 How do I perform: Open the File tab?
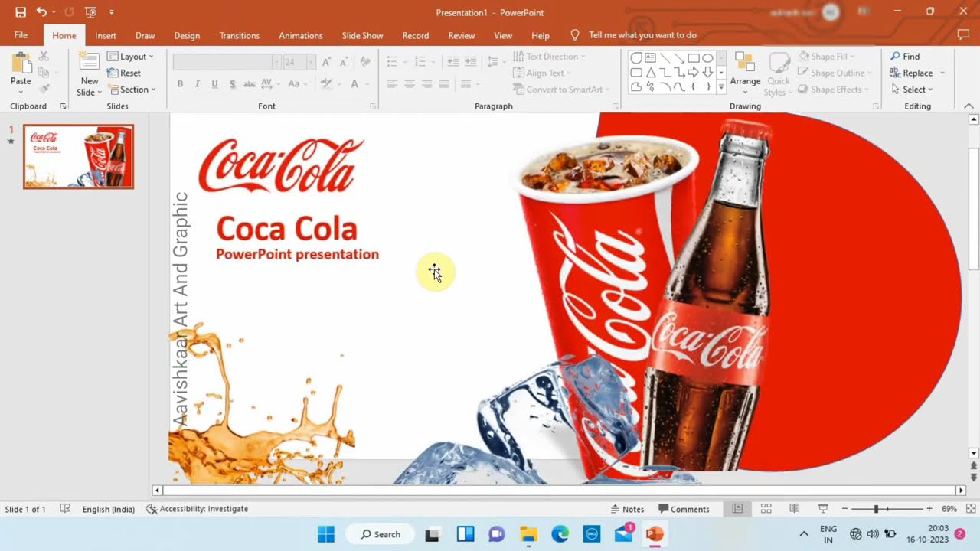coord(21,35)
